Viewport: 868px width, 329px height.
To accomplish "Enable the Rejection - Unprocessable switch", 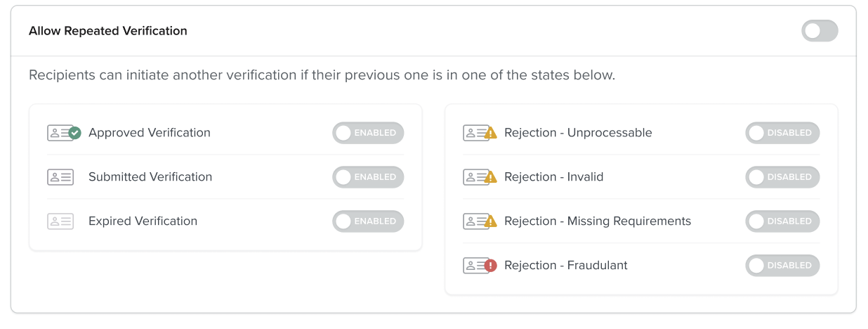I will 782,133.
